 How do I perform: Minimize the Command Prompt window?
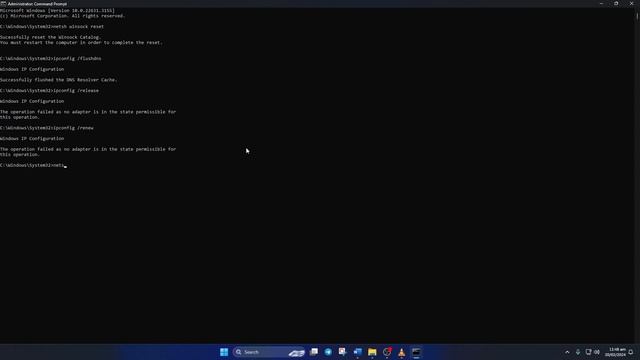click(x=601, y=3)
